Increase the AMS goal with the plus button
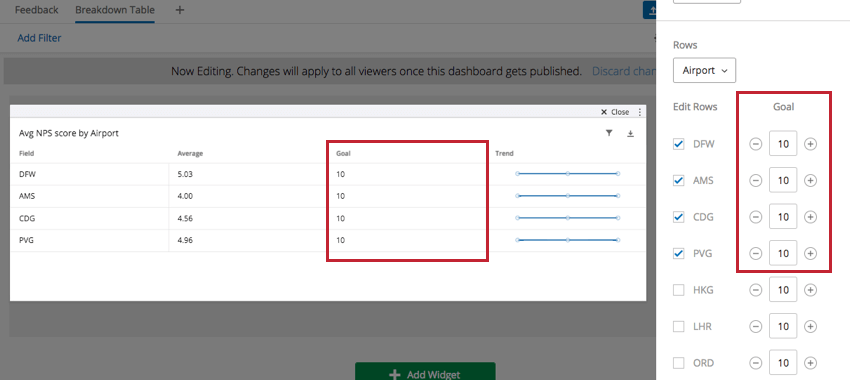The image size is (850, 380). [810, 181]
